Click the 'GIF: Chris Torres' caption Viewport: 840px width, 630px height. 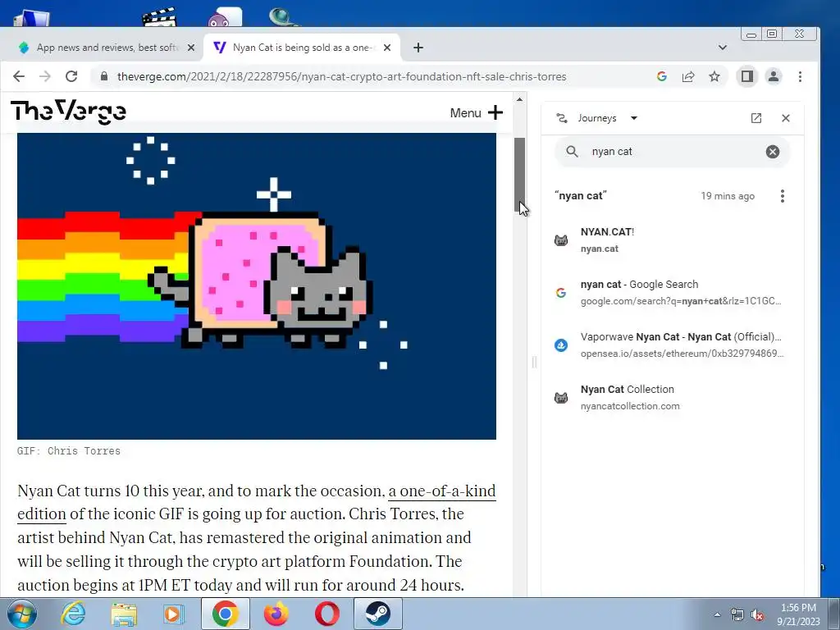tap(69, 451)
